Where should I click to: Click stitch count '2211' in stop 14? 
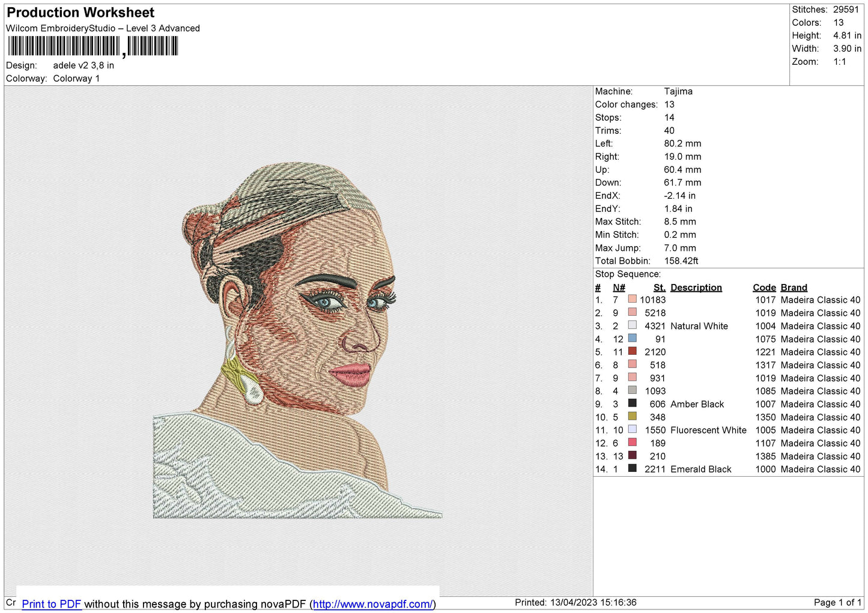tap(655, 470)
